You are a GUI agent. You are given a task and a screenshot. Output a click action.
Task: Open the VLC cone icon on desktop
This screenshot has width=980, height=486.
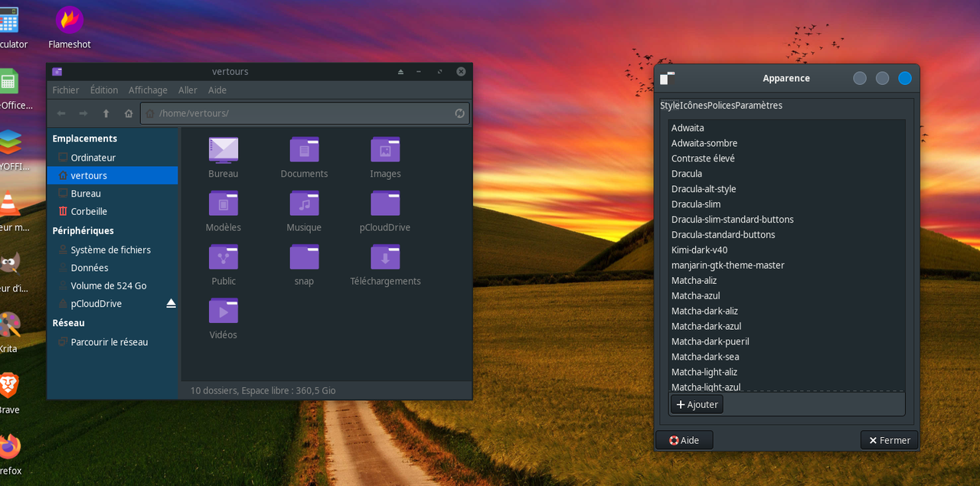(x=8, y=203)
